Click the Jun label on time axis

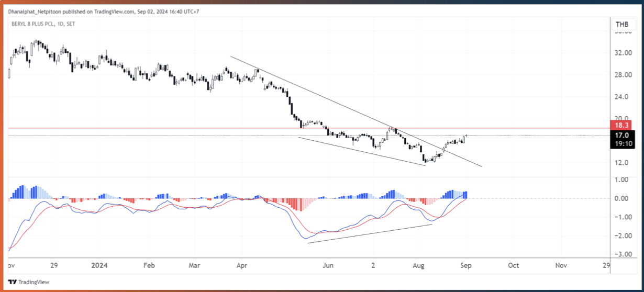328,265
